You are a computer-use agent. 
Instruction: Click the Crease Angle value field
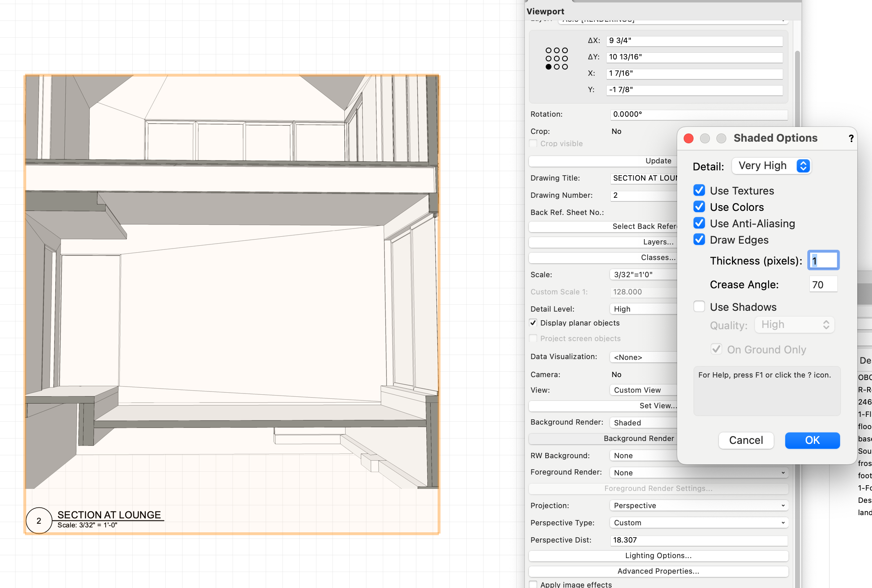pos(823,284)
